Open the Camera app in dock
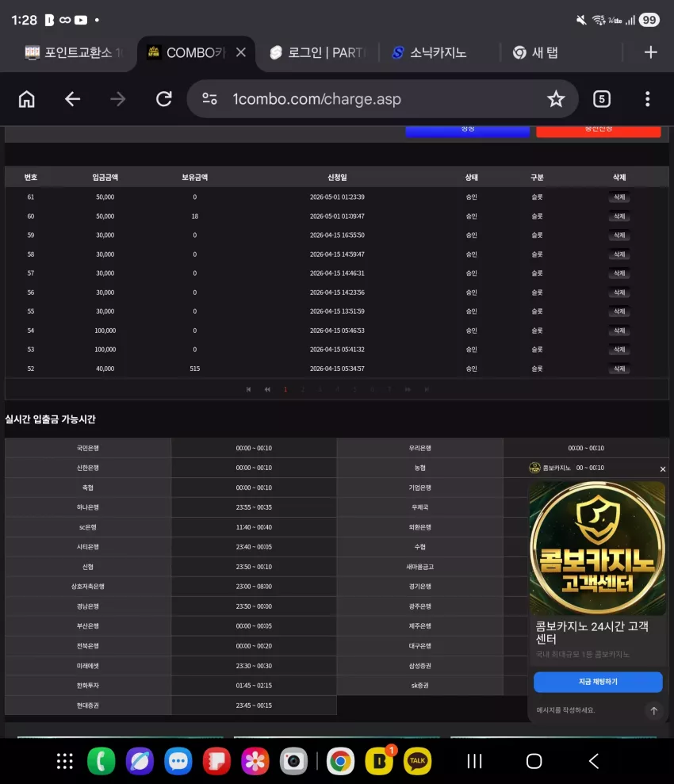This screenshot has width=674, height=784. tap(293, 761)
